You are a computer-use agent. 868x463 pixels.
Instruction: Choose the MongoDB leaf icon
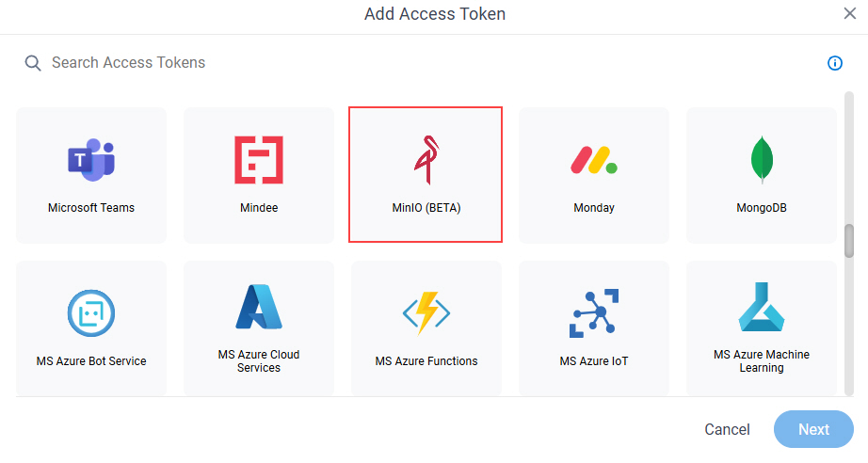tap(762, 160)
